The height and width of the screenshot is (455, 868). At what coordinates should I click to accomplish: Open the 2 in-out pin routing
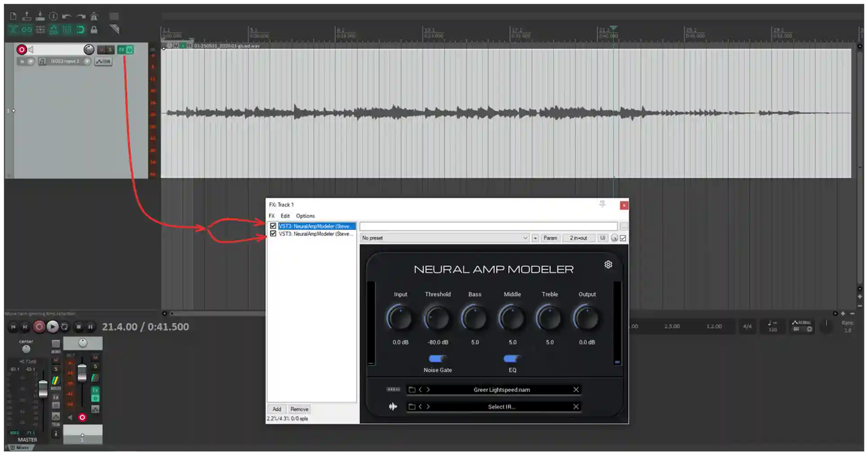click(x=578, y=238)
